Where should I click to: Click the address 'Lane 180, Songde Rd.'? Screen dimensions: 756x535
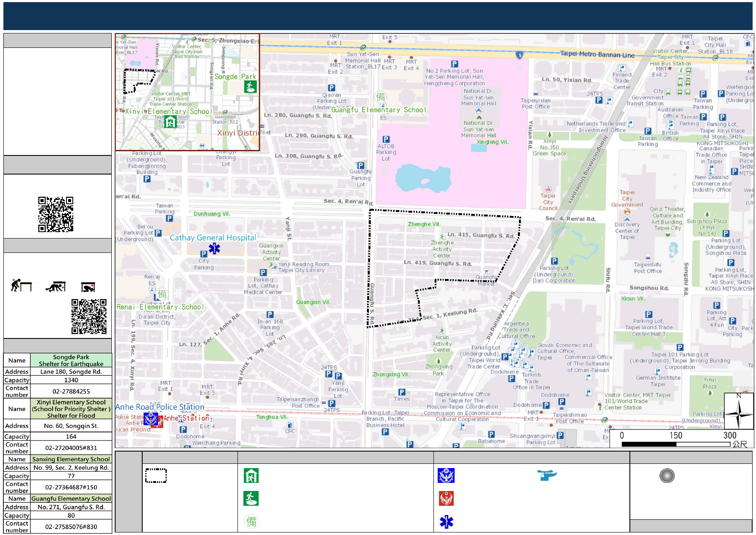71,371
